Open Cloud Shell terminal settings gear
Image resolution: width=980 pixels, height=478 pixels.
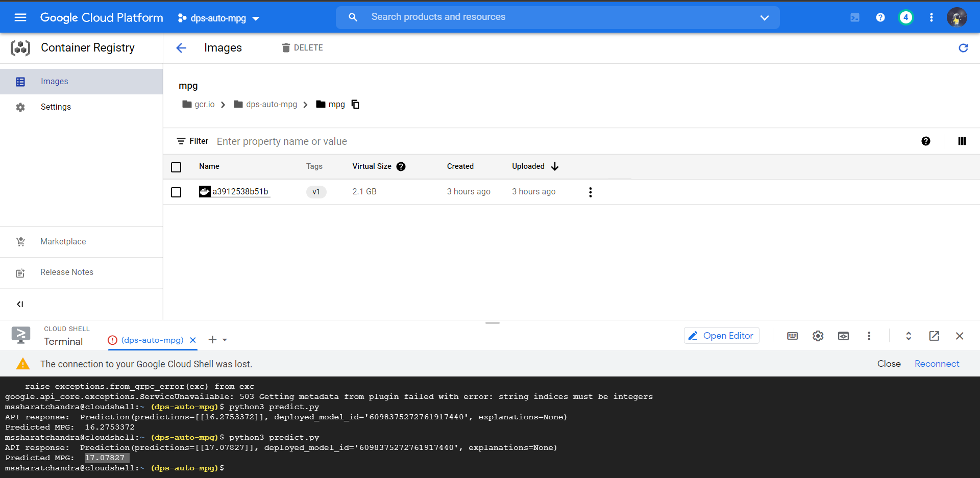[x=818, y=336]
